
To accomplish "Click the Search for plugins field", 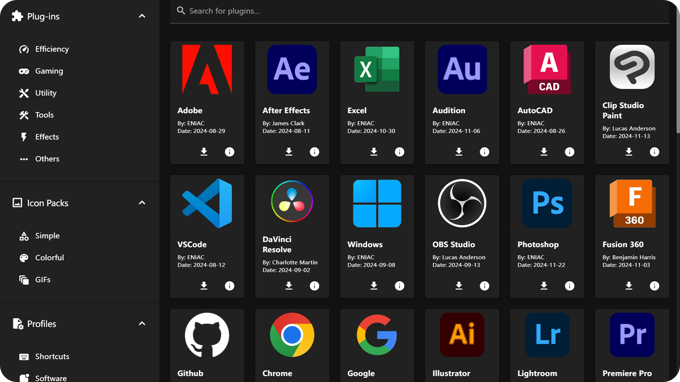I will pos(420,11).
